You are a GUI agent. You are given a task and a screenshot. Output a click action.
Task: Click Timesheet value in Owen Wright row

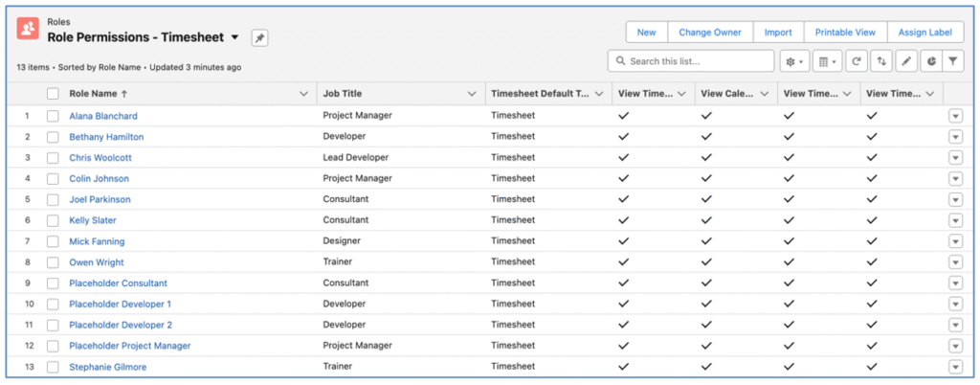click(x=513, y=261)
